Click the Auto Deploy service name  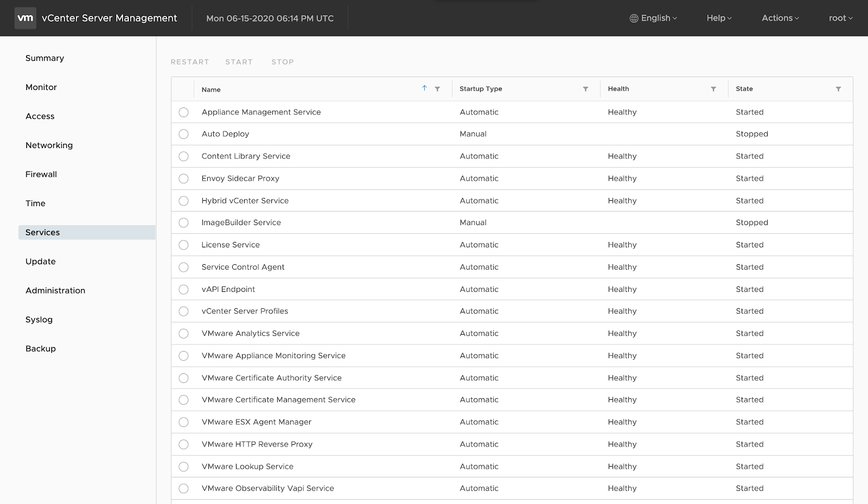225,134
